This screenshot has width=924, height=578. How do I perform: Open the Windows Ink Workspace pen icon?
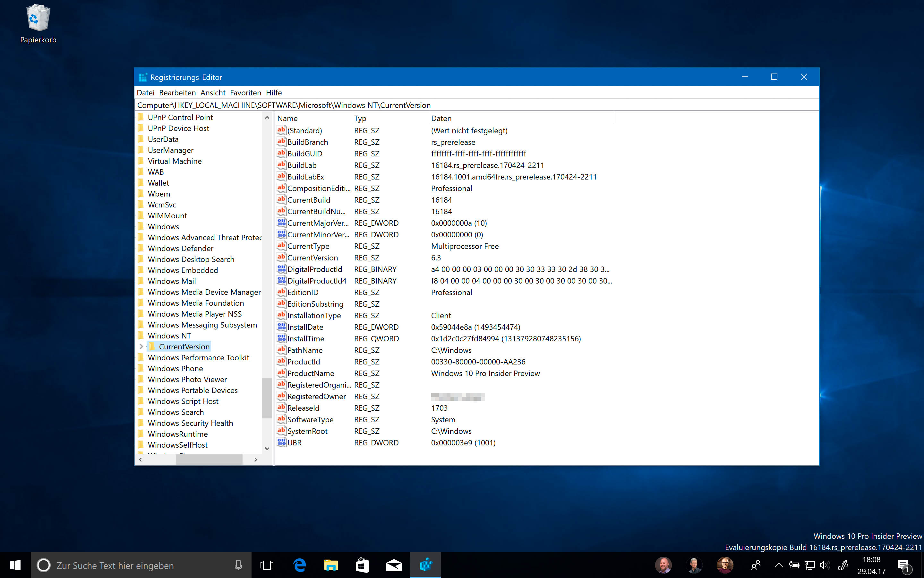click(x=843, y=565)
